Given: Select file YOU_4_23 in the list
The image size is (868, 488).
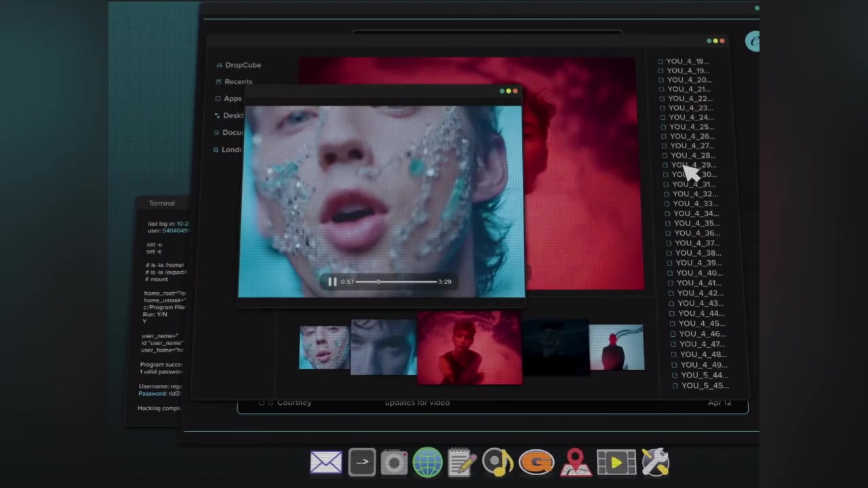Looking at the screenshot, I should (x=690, y=108).
